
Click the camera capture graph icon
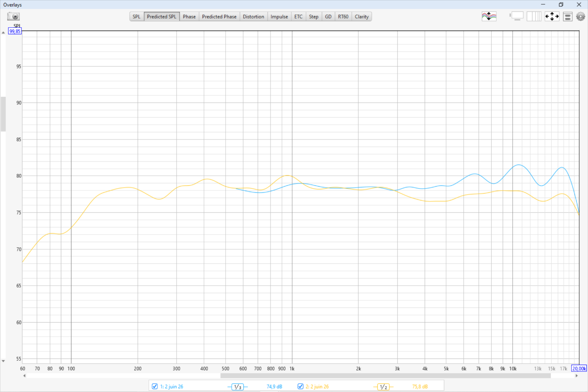point(13,16)
